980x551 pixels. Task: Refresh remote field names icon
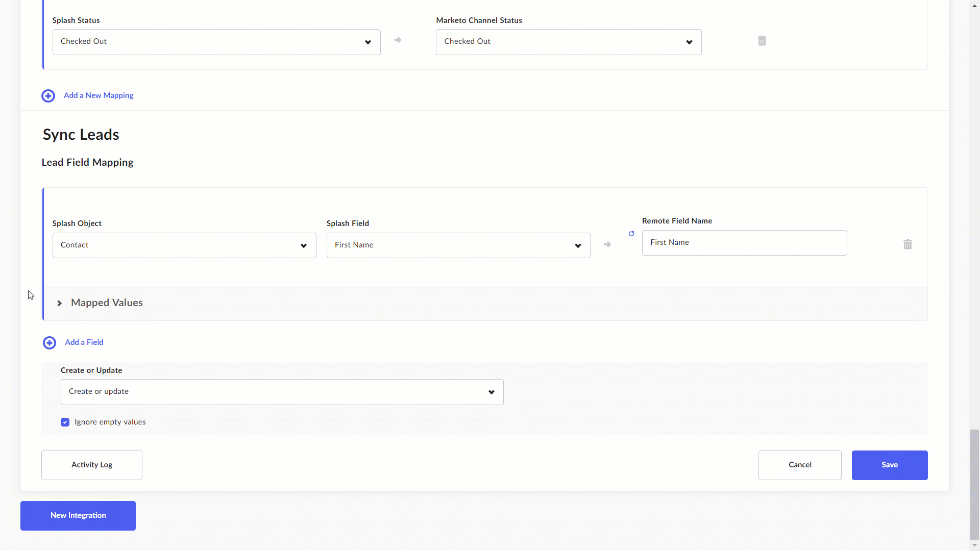pyautogui.click(x=631, y=234)
